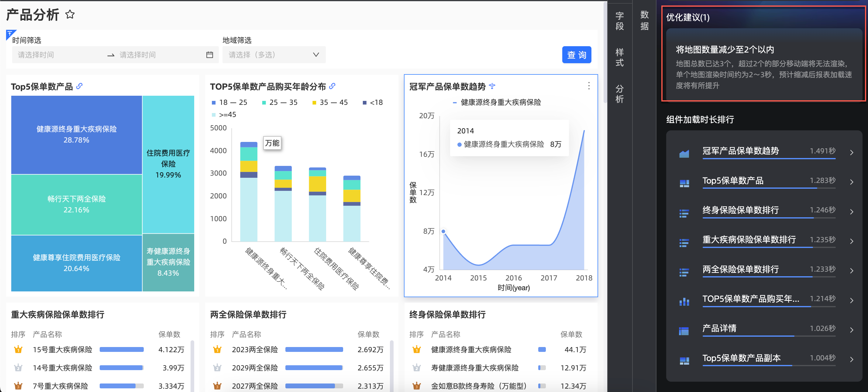
Task: Click the progress bar of 2023两全保险
Action: coord(314,349)
